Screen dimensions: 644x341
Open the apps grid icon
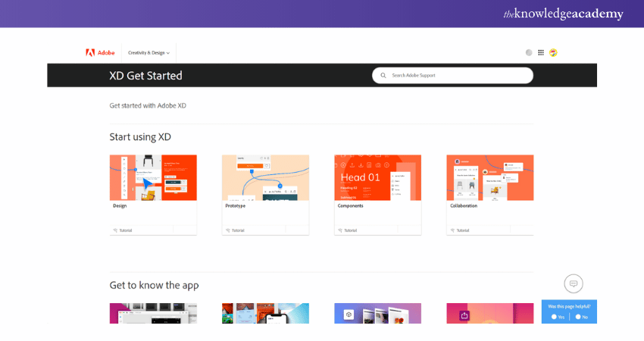click(541, 52)
